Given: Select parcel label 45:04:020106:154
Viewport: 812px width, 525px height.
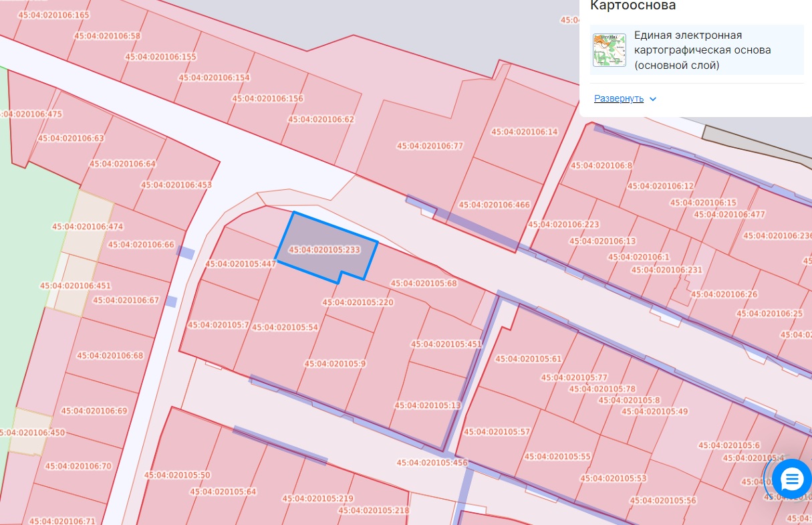Looking at the screenshot, I should point(214,78).
